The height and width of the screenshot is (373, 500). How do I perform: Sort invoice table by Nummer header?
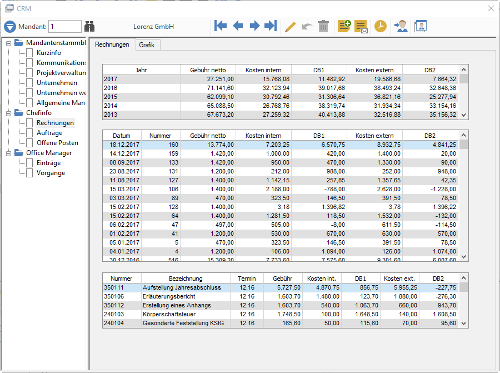coord(160,136)
